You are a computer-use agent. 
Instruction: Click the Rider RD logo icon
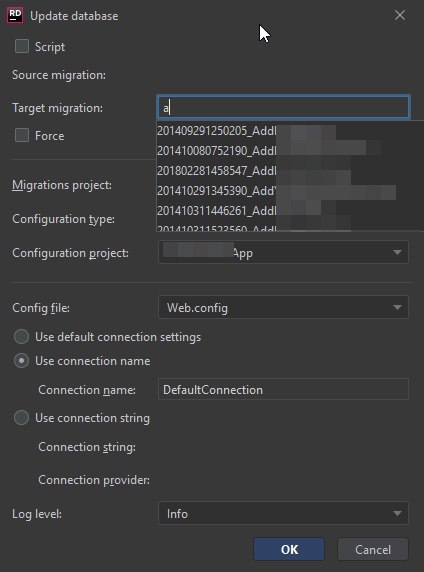[x=15, y=15]
